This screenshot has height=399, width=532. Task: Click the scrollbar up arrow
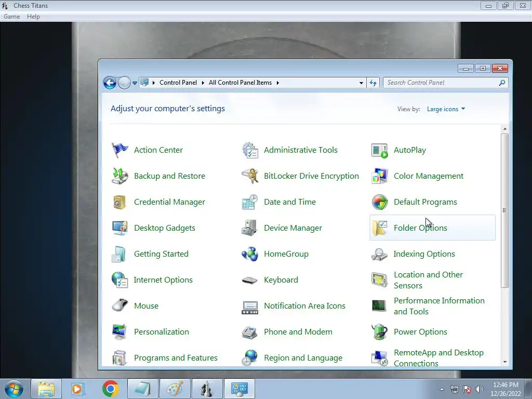coord(505,129)
